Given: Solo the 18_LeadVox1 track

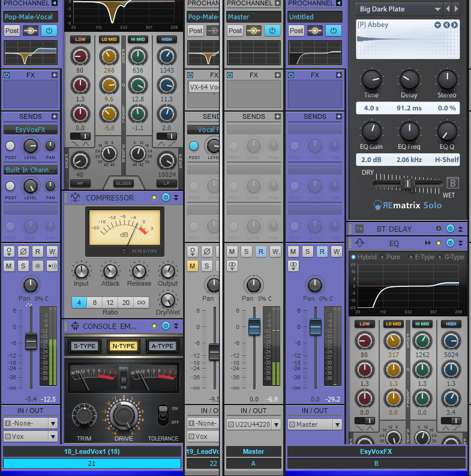Looking at the screenshot, I should click(23, 266).
